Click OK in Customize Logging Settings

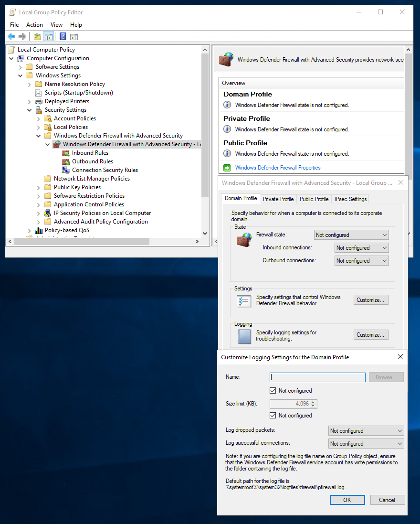[347, 500]
